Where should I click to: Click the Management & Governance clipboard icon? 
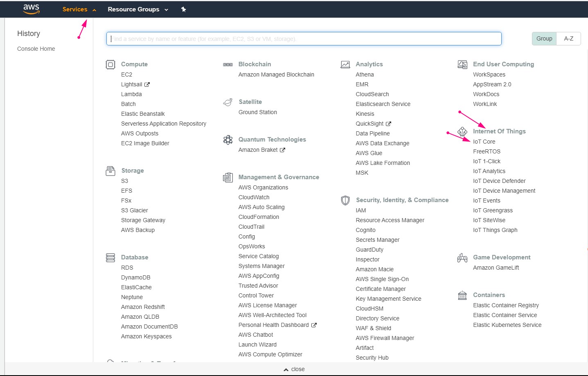point(228,178)
